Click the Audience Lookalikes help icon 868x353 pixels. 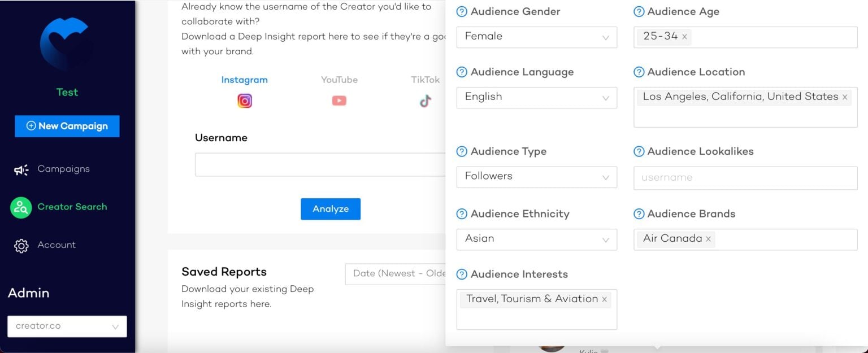point(638,151)
